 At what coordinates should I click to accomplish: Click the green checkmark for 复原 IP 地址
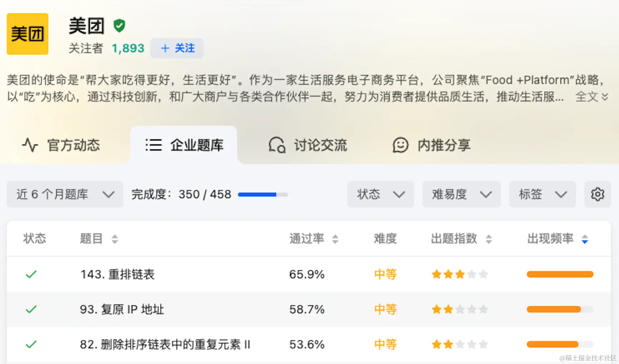(x=31, y=309)
